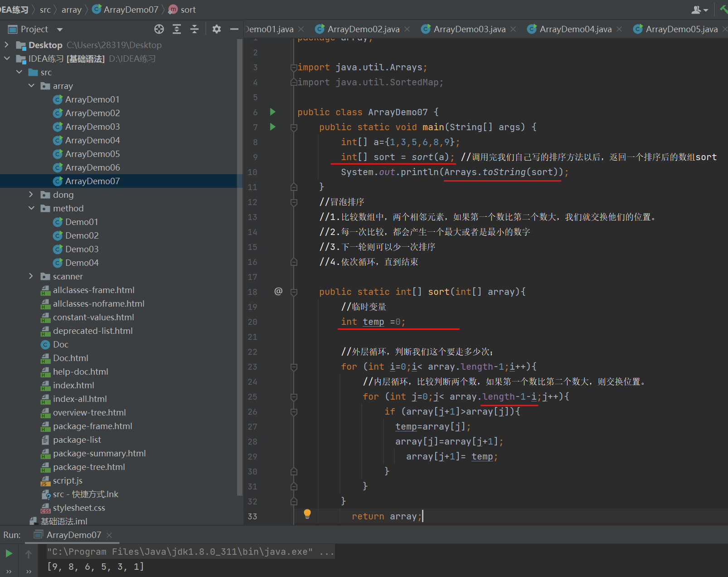Click the green Rerun button in Run panel
The height and width of the screenshot is (577, 728).
[9, 553]
